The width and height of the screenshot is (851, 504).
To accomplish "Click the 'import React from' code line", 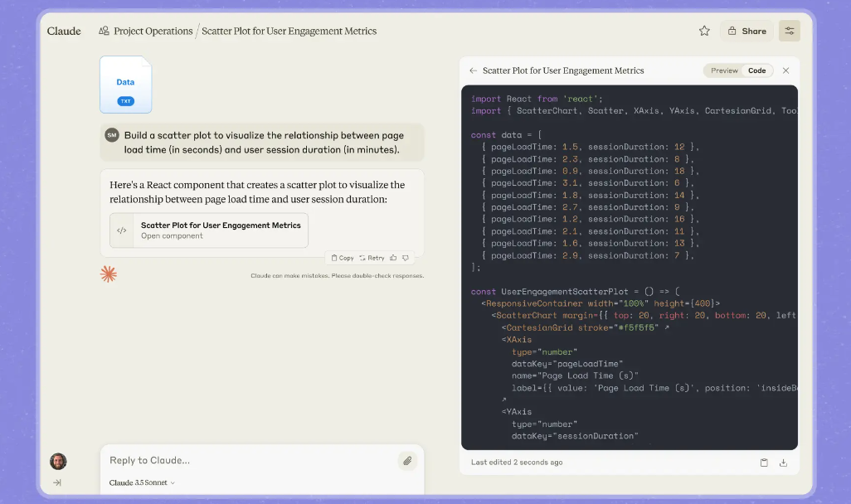I will (x=537, y=99).
